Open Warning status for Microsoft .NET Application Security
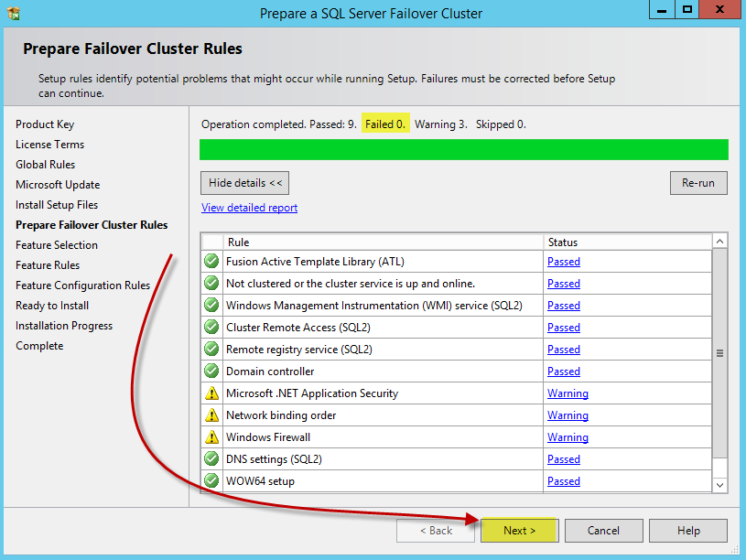746x560 pixels. [568, 393]
